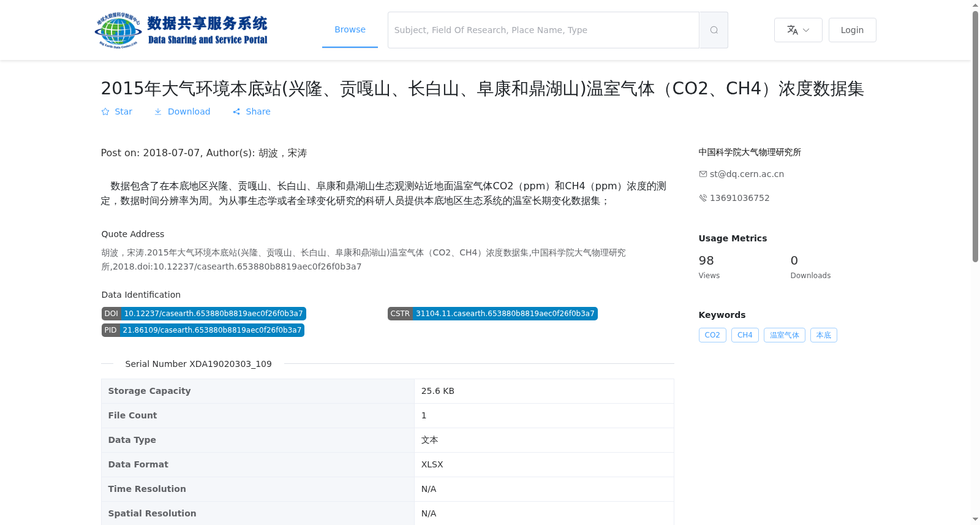The width and height of the screenshot is (980, 525).
Task: Click the CSTR identifier badge
Action: click(492, 314)
